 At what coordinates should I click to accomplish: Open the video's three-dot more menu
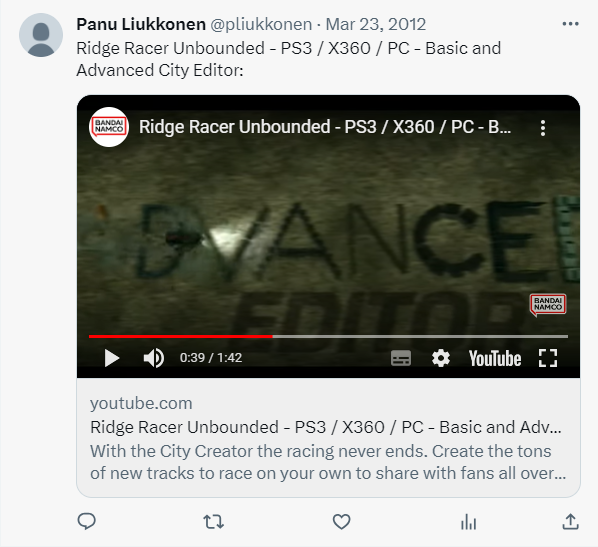click(x=543, y=128)
